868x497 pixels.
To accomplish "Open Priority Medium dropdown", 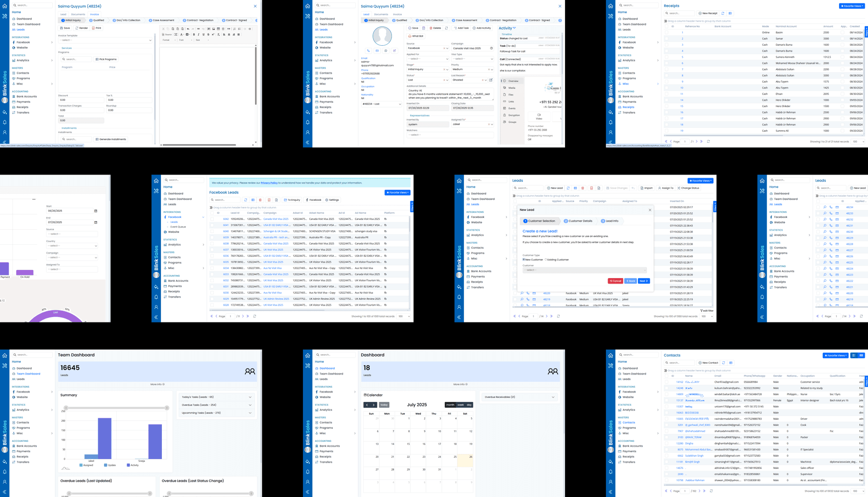I will 472,69.
